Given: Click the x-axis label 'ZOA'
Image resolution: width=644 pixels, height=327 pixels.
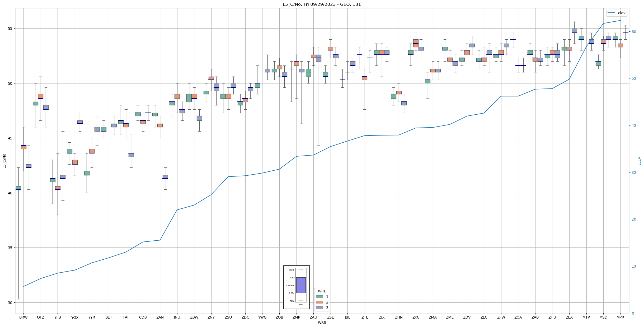Looking at the screenshot, I should (x=518, y=317).
